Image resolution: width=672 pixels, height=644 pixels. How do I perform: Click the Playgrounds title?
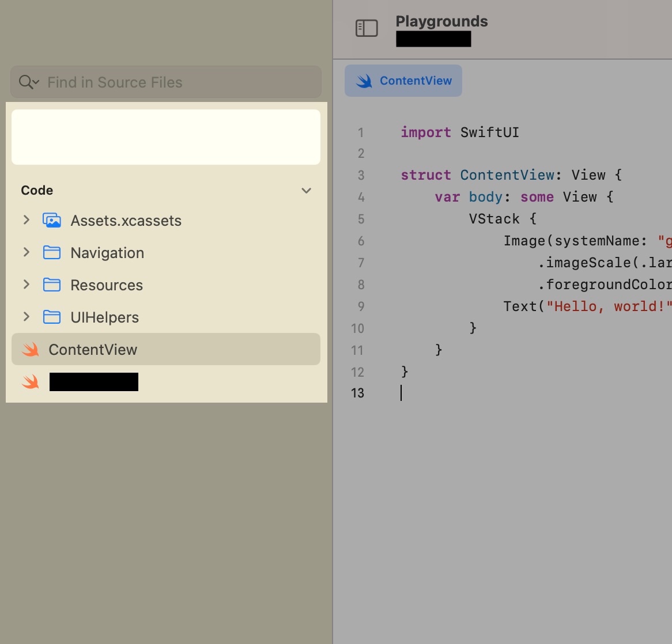441,21
